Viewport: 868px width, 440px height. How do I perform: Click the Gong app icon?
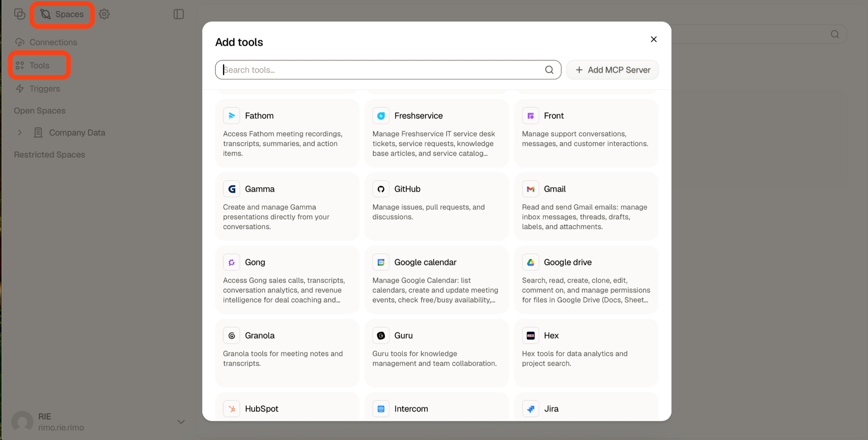(231, 262)
